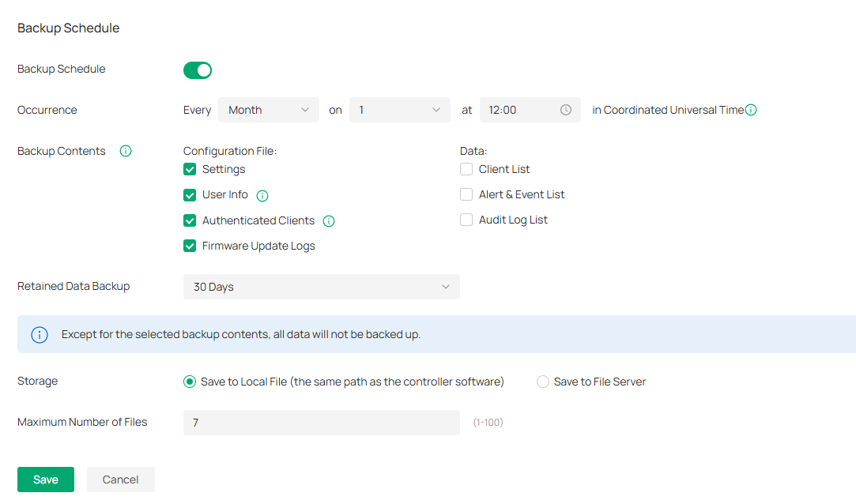This screenshot has height=504, width=856.
Task: Click the Cancel button
Action: pos(120,480)
